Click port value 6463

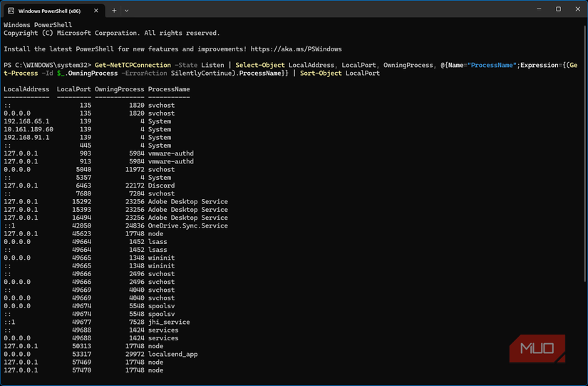[83, 186]
